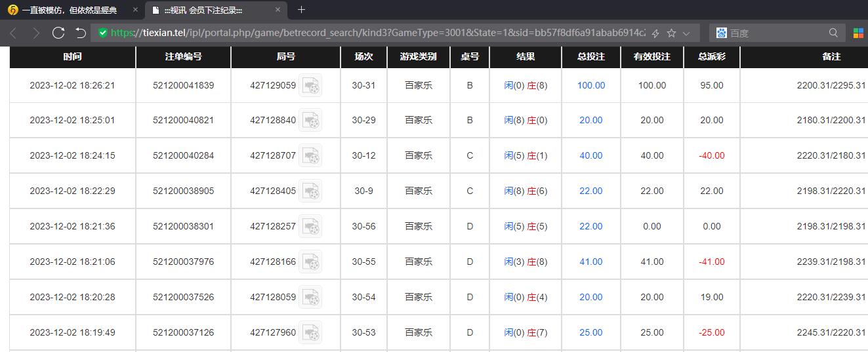Bookmark this page with the star icon
868x352 pixels.
(x=671, y=33)
